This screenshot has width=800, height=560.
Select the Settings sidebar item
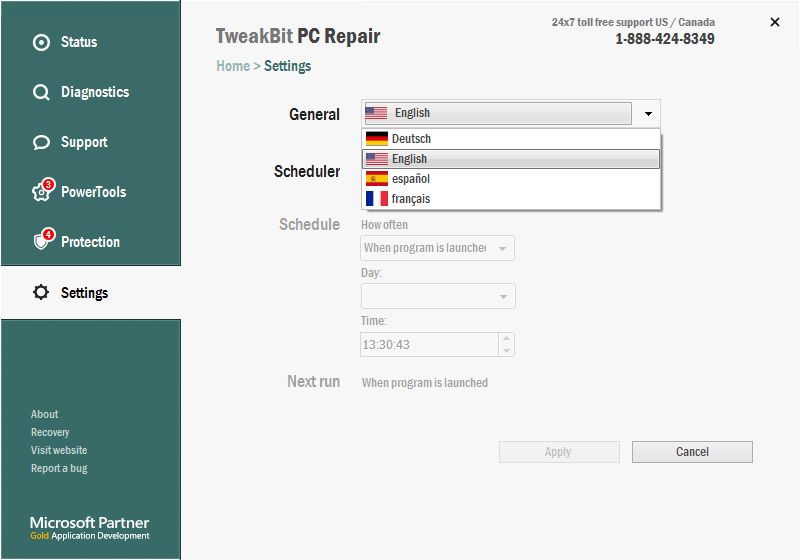[x=91, y=293]
